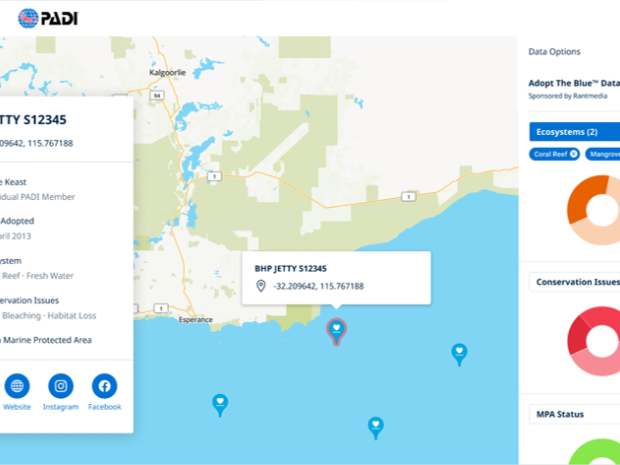Click the location pin icon in popup
The width and height of the screenshot is (620, 465).
click(261, 286)
